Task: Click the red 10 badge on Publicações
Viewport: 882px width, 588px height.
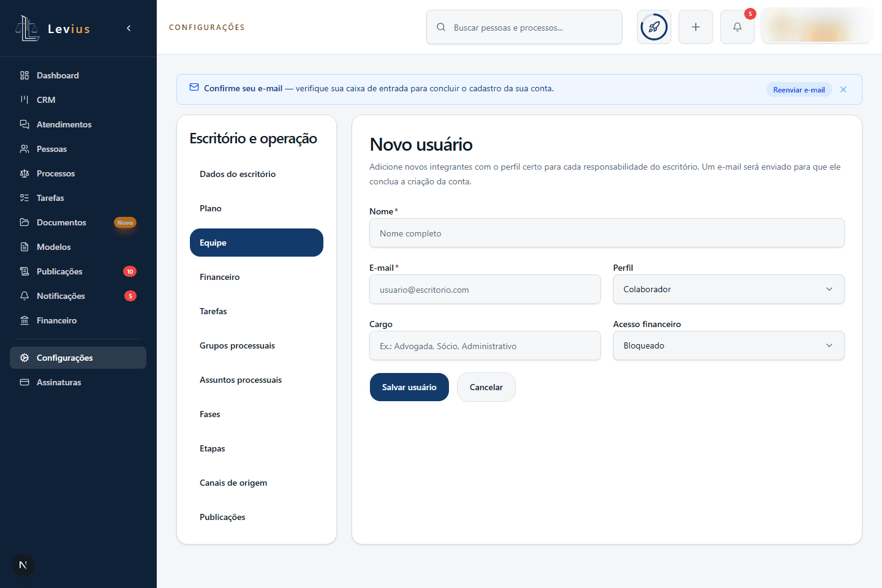Action: coord(130,271)
